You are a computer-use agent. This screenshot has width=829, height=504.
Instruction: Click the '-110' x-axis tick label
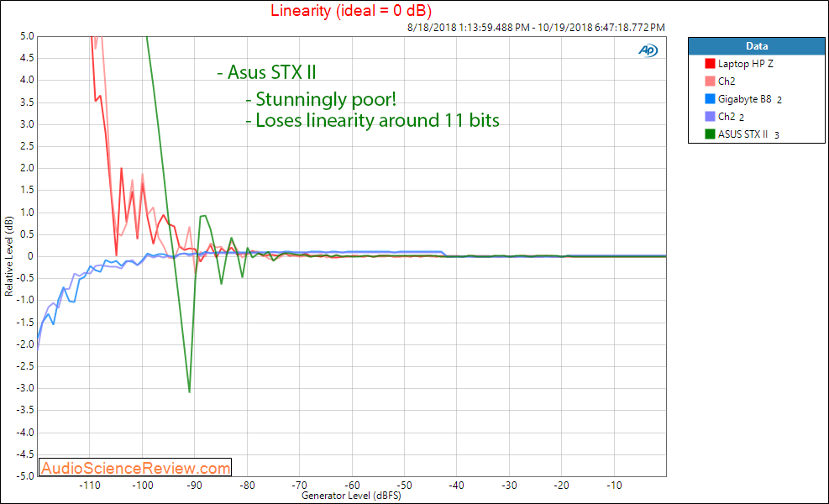coord(90,485)
